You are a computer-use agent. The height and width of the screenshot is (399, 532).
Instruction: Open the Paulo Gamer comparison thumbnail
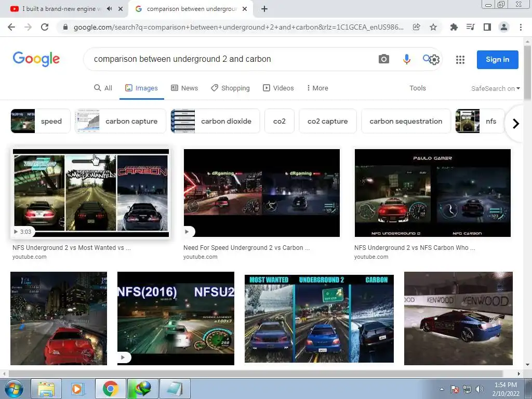click(433, 193)
